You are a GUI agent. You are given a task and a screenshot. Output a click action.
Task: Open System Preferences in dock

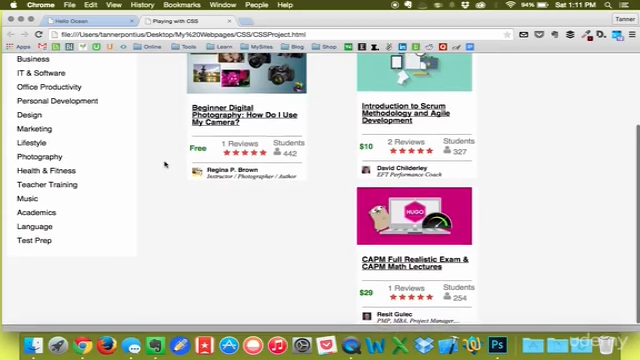302,346
